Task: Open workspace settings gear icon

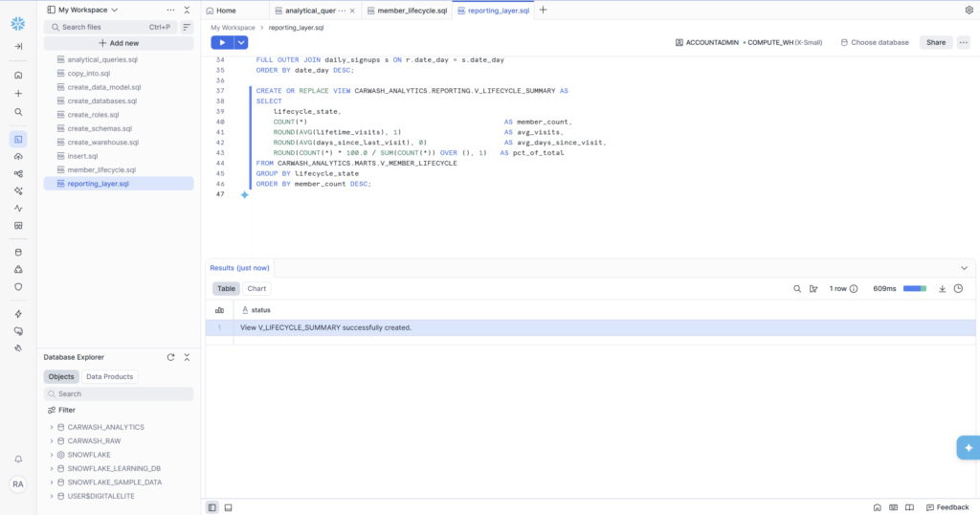Action: tap(969, 10)
